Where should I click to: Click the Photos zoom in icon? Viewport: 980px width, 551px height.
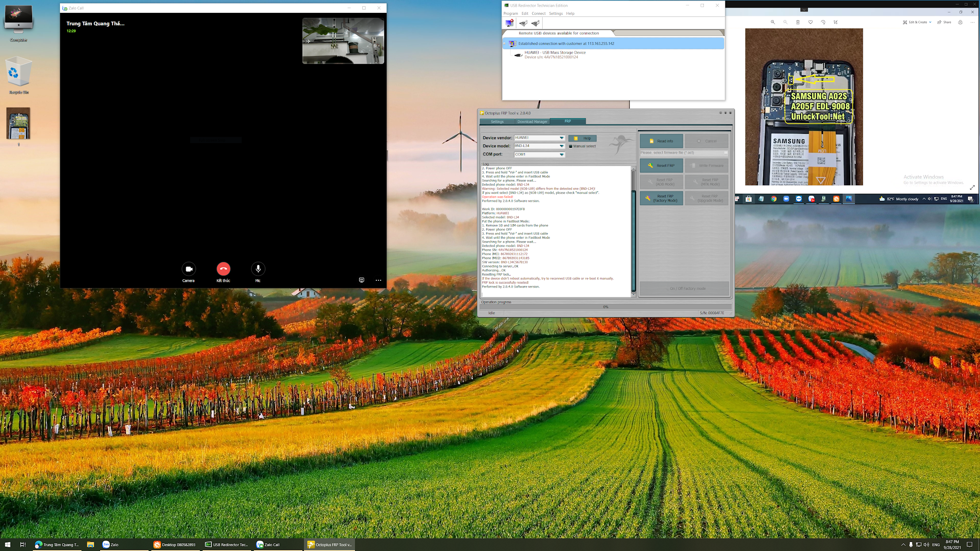point(773,22)
